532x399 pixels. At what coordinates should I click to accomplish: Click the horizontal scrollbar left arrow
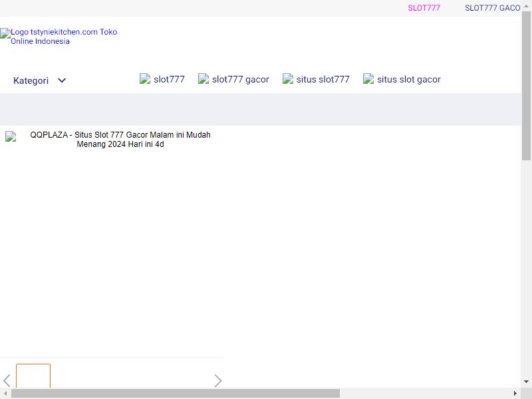click(x=5, y=393)
